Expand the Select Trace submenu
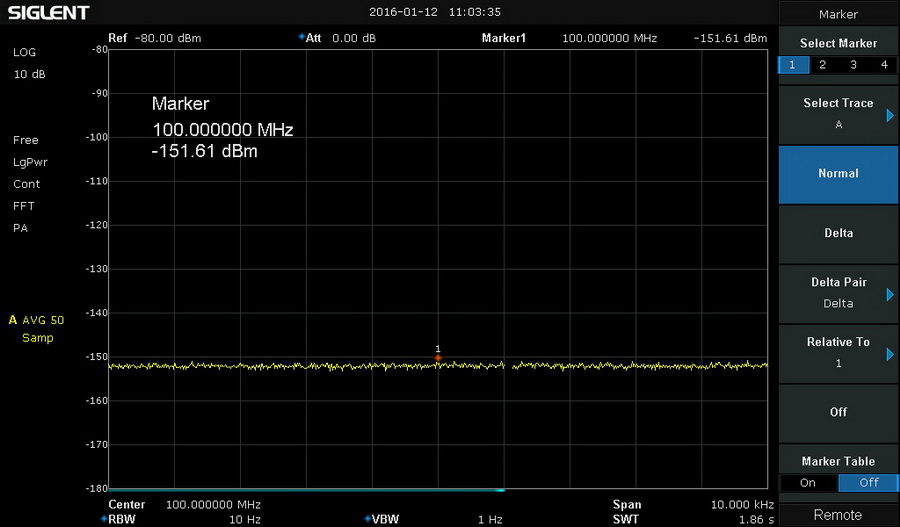Image resolution: width=900 pixels, height=527 pixels. tap(838, 114)
